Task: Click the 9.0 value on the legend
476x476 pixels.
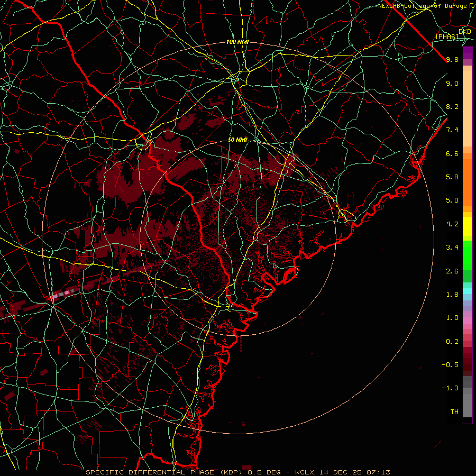Action: pos(452,83)
